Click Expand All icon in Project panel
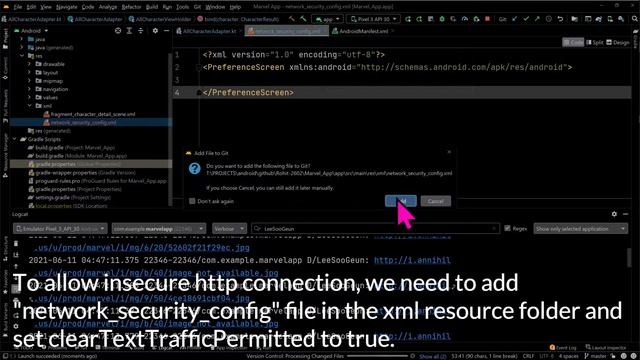This screenshot has height=360, width=640. pos(129,31)
